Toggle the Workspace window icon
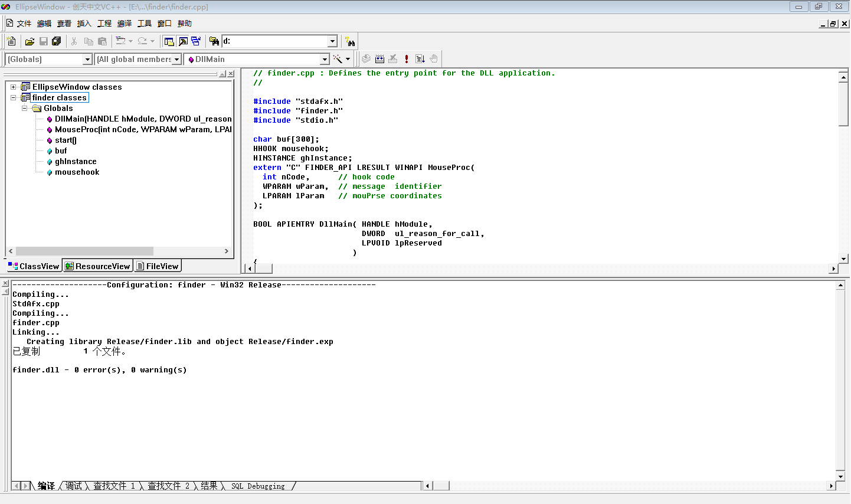Screen dimensions: 851x504 click(x=169, y=41)
